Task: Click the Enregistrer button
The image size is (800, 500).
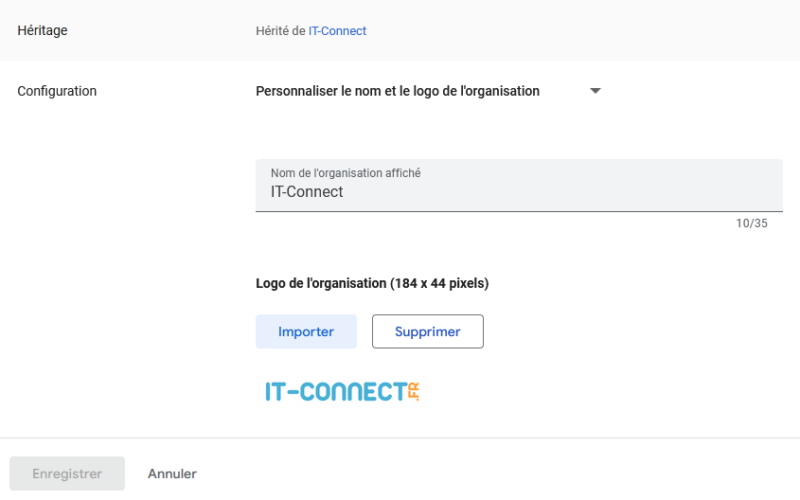Action: coord(67,474)
